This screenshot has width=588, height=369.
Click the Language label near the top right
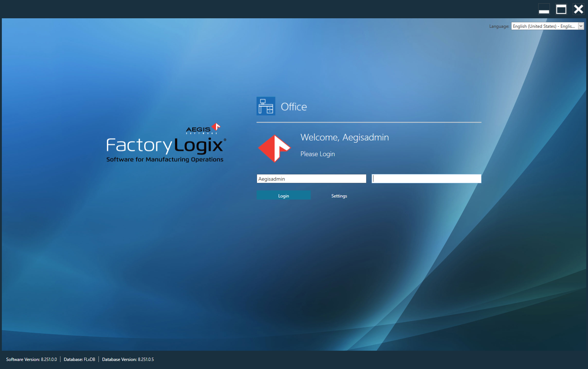pyautogui.click(x=499, y=26)
